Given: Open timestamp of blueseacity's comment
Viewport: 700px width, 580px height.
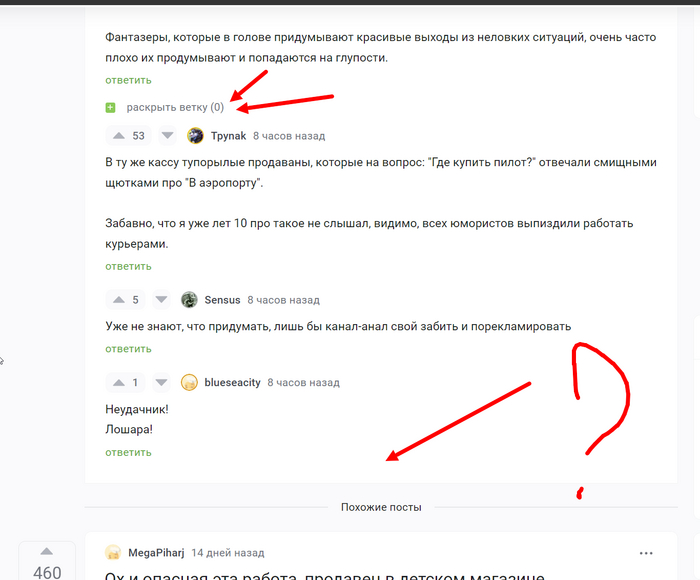Looking at the screenshot, I should [304, 383].
